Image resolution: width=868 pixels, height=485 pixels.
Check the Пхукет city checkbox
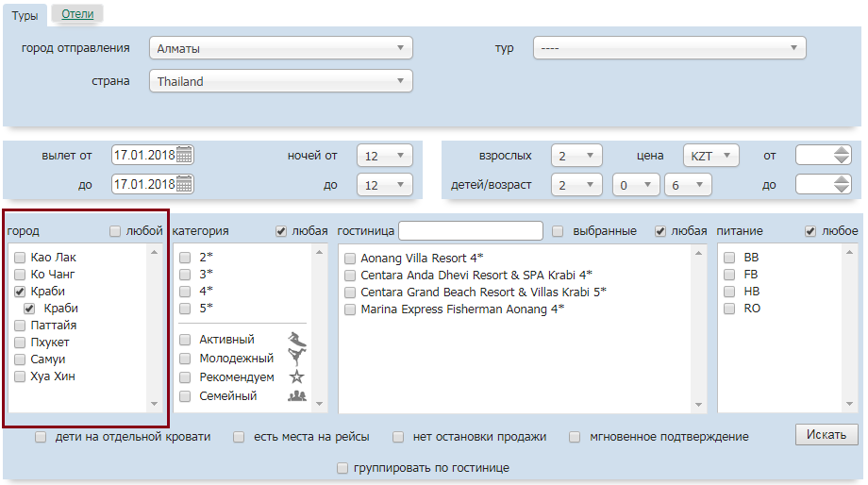[x=20, y=343]
